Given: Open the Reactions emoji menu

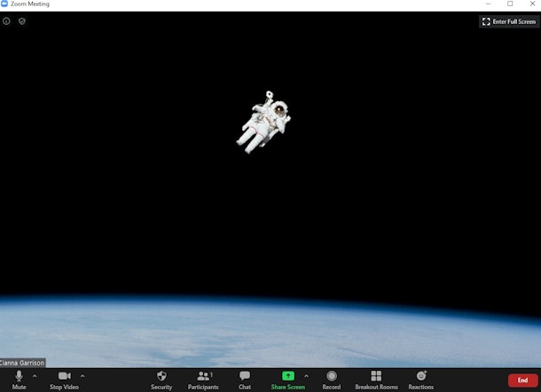Looking at the screenshot, I should tap(421, 379).
